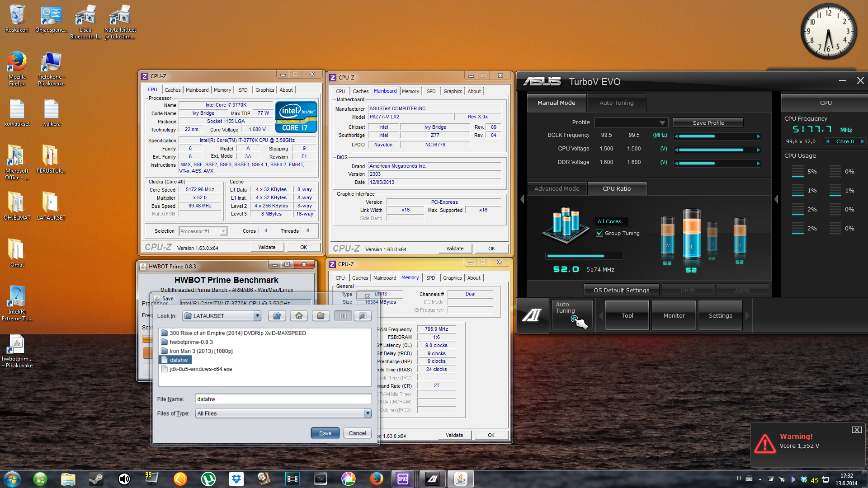
Task: Click OK in Mainboard CPU-Z window
Action: click(491, 249)
